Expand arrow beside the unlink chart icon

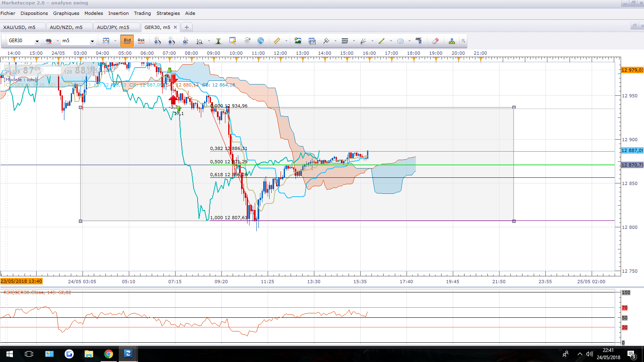tap(58, 41)
